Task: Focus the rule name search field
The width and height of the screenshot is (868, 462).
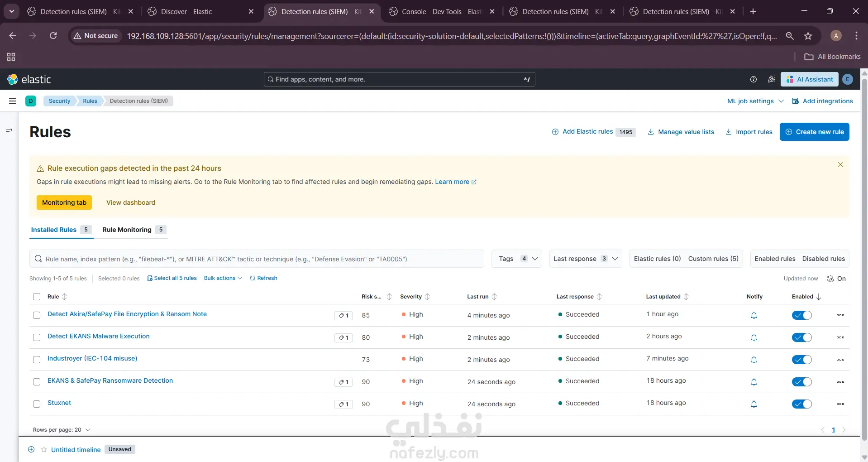Action: tap(257, 259)
